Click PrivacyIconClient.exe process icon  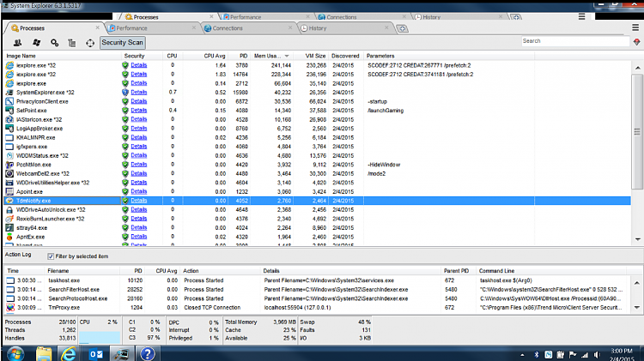point(9,101)
